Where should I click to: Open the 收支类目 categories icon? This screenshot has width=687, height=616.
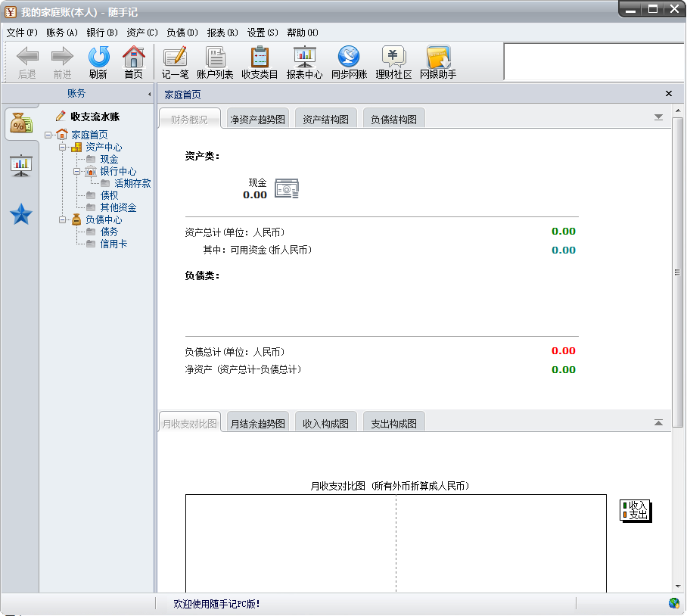tap(260, 63)
